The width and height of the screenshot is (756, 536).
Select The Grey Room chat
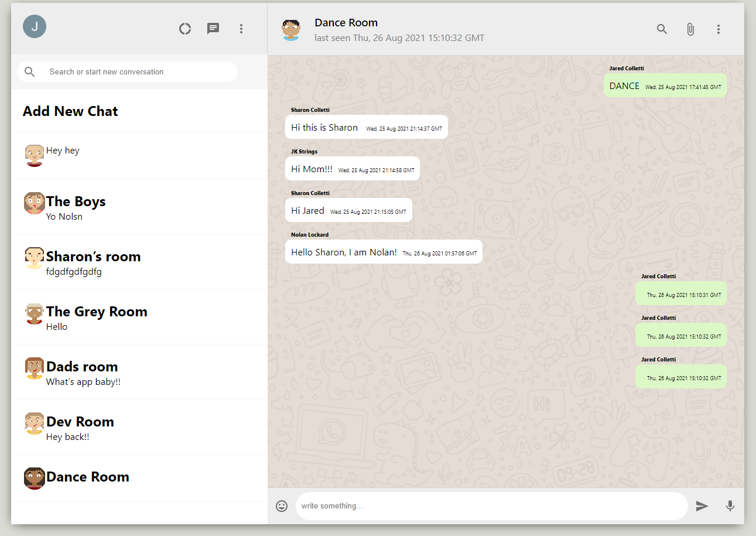139,317
